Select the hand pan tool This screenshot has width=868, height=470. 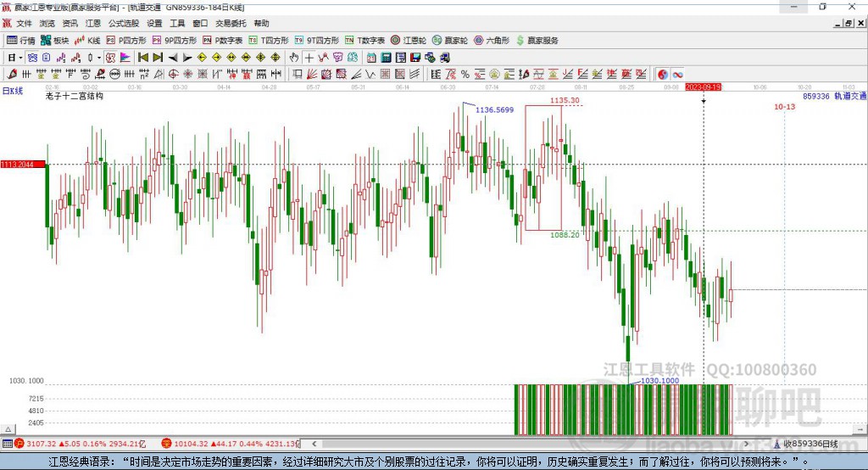pyautogui.click(x=294, y=58)
